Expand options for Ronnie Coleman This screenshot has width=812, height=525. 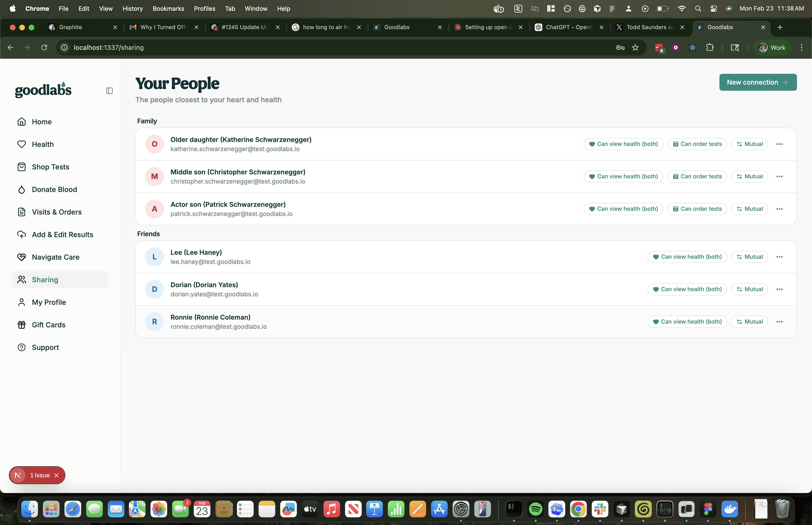coord(779,322)
